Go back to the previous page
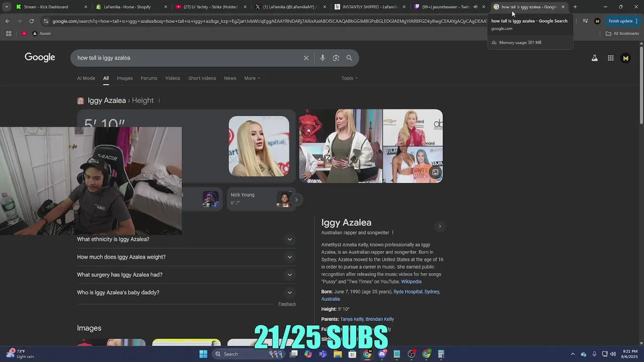This screenshot has height=362, width=644. pos(7,21)
